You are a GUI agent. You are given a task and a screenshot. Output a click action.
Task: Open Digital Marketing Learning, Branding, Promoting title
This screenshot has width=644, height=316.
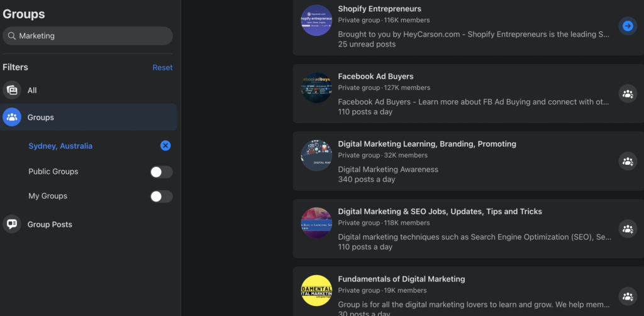coord(427,144)
